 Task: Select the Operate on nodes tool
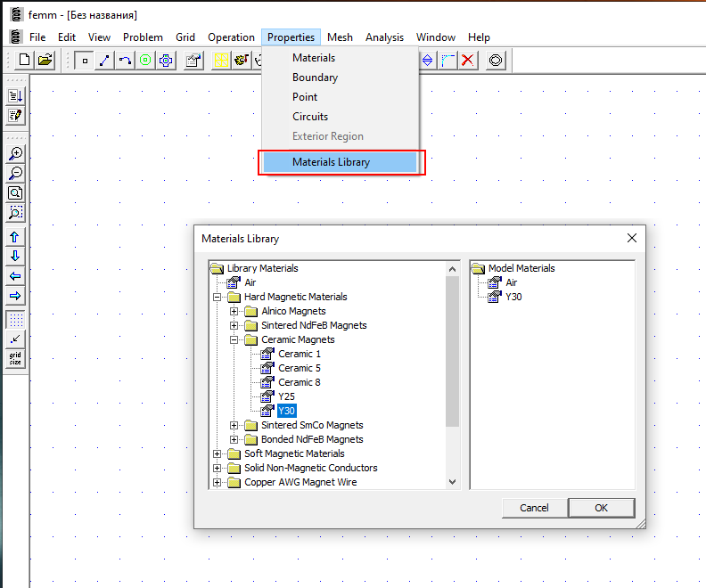tap(84, 61)
